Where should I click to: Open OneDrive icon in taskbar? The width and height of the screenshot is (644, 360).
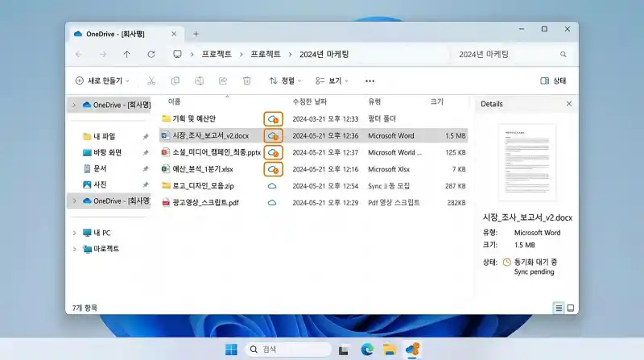[x=412, y=350]
